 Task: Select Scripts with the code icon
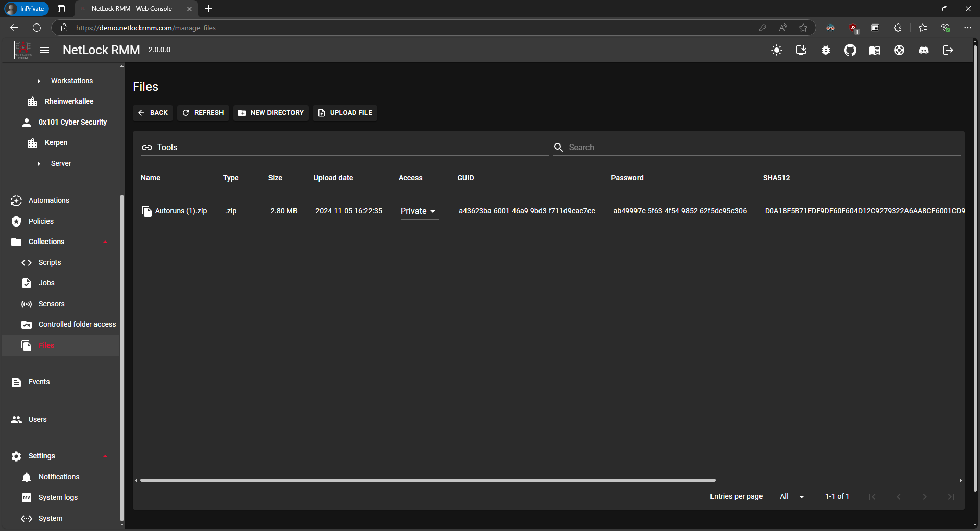48,262
